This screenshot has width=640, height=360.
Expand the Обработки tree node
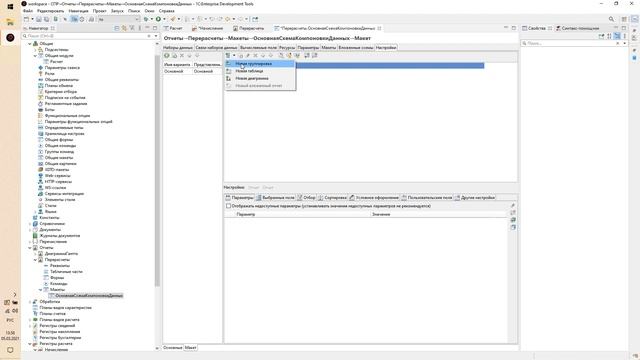pyautogui.click(x=30, y=302)
